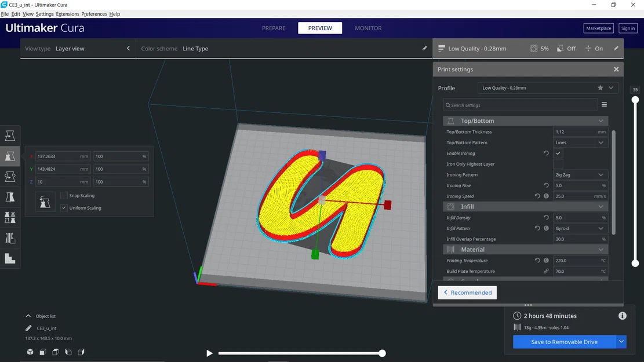
Task: Click the Printing Temperature value field
Action: pos(580,260)
